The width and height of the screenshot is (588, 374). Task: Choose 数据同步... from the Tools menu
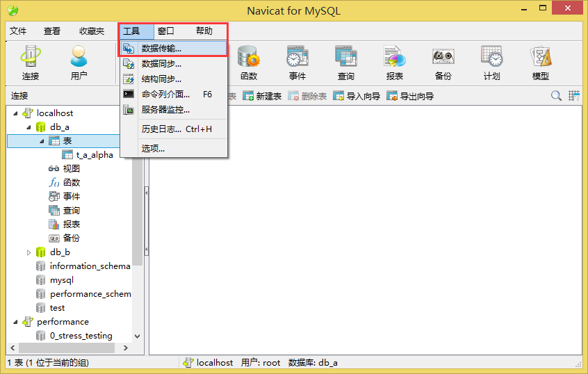pos(174,64)
